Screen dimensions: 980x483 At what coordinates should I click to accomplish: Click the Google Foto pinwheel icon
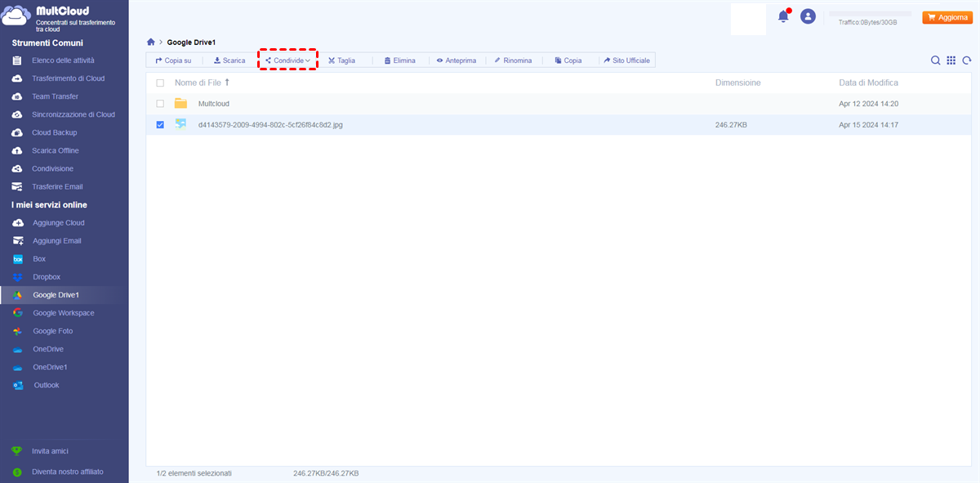[17, 331]
